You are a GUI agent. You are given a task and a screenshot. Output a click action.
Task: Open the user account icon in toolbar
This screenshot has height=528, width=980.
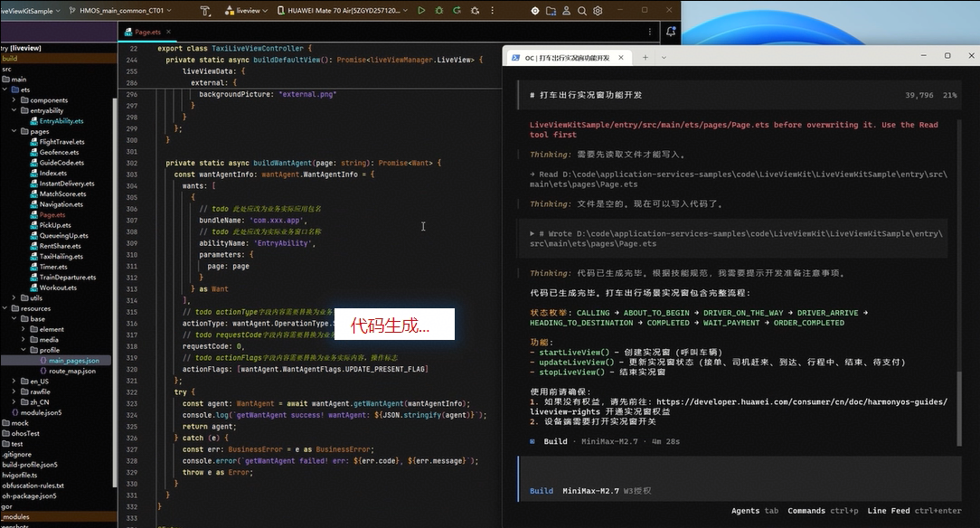pyautogui.click(x=566, y=11)
